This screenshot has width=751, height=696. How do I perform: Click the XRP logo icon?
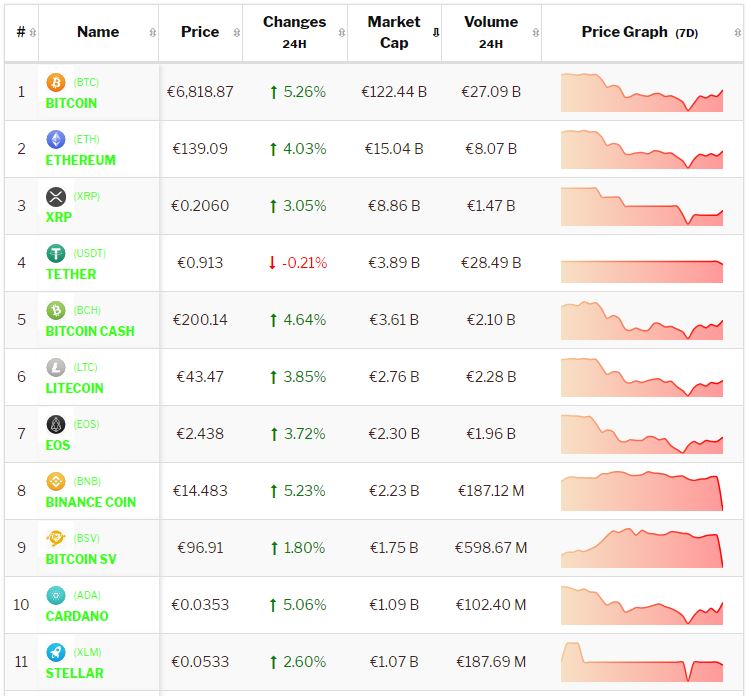[56, 196]
